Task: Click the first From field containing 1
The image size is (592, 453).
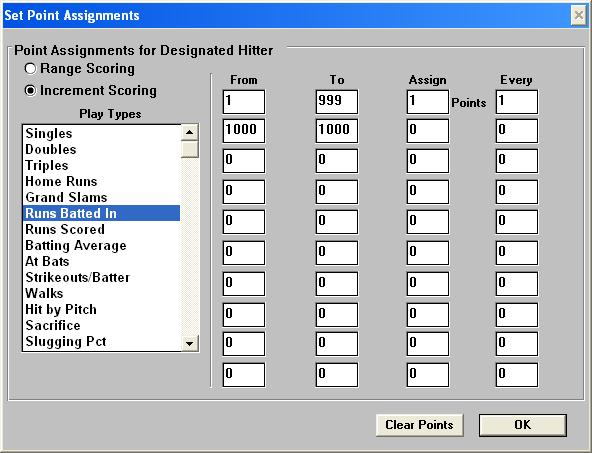Action: click(x=244, y=102)
